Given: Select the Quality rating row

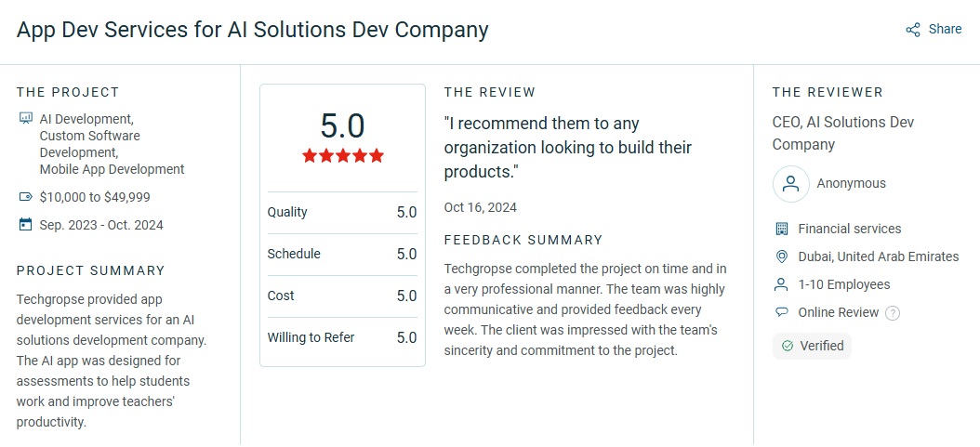Looking at the screenshot, I should click(x=342, y=212).
